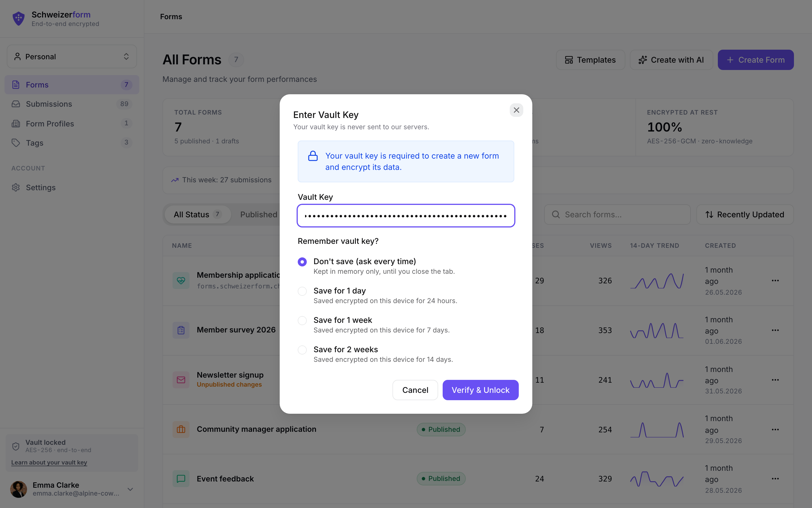Click the Forms breadcrumb at top
The image size is (812, 508).
click(x=171, y=16)
